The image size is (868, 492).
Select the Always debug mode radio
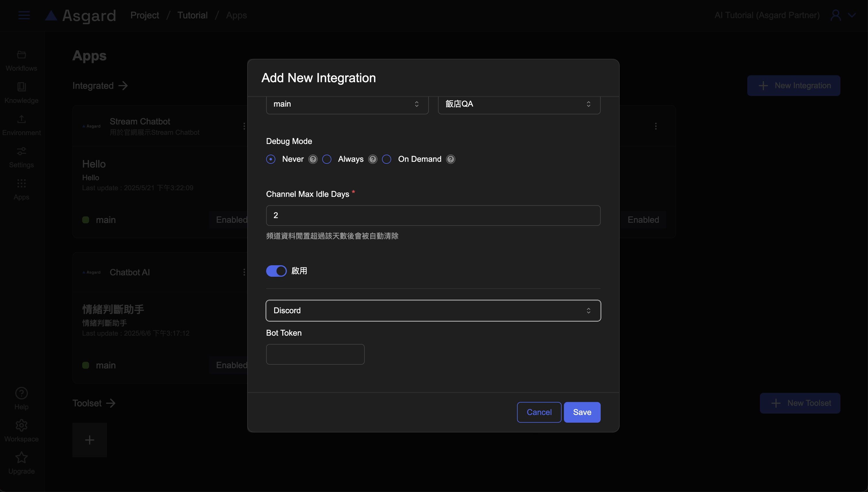coord(327,159)
